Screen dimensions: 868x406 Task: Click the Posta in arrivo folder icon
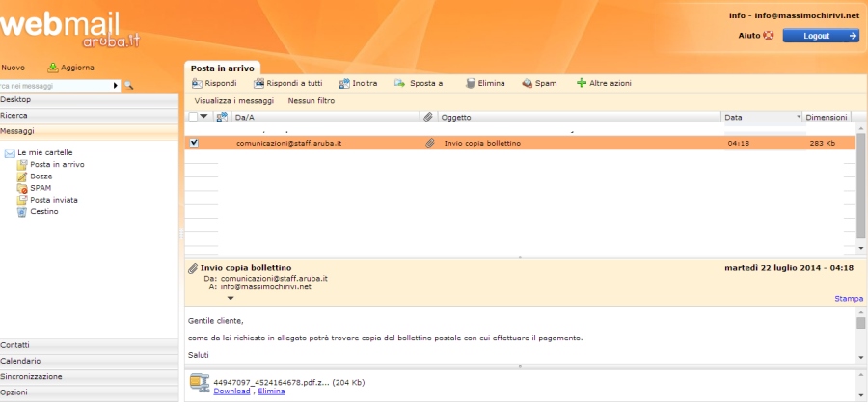coord(21,165)
